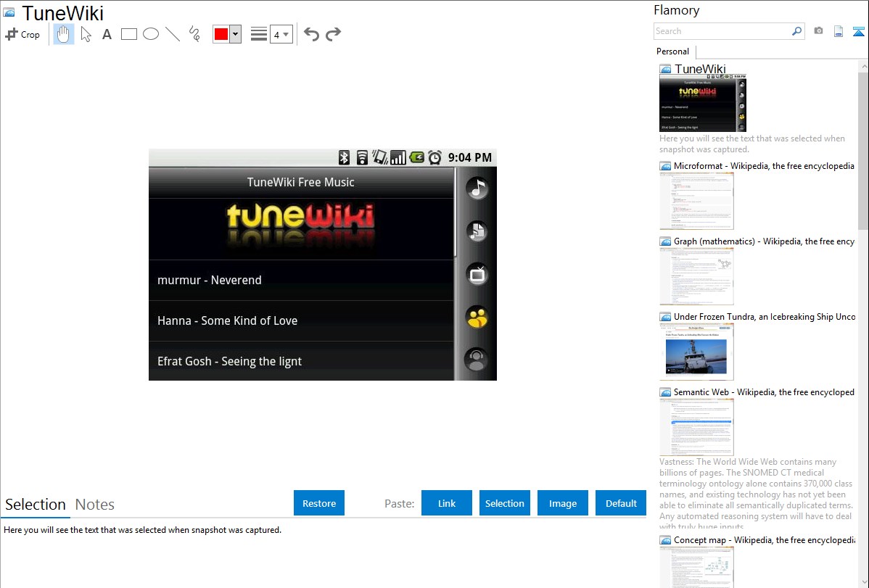Select the rectangle drawing tool

[128, 34]
